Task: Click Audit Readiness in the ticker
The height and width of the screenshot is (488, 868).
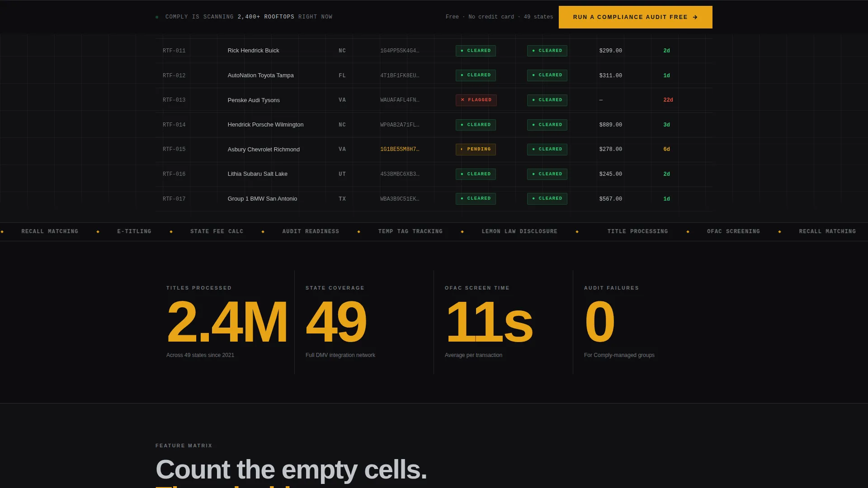Action: pyautogui.click(x=311, y=231)
